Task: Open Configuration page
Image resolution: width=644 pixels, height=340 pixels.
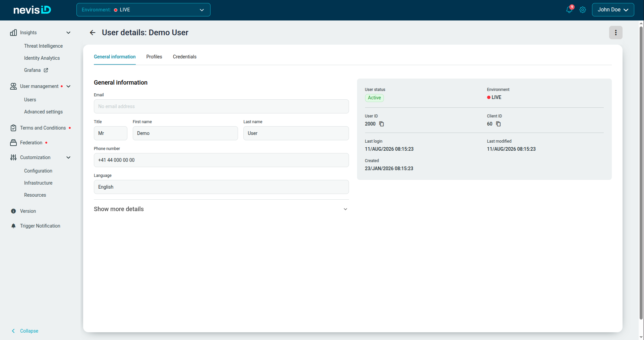Action: coord(38,171)
